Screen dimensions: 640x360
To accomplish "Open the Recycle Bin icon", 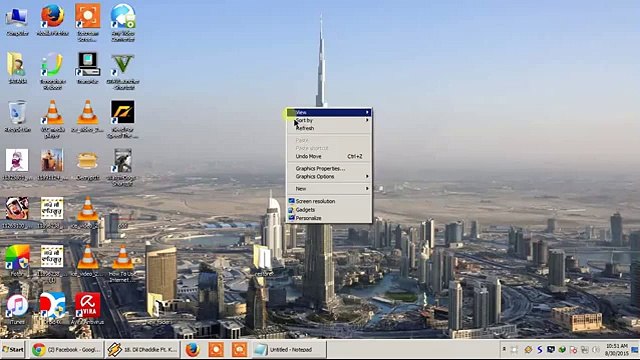I will (17, 115).
